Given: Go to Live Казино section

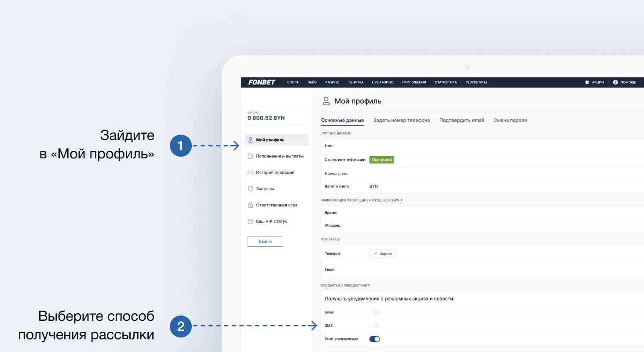Looking at the screenshot, I should tap(382, 82).
